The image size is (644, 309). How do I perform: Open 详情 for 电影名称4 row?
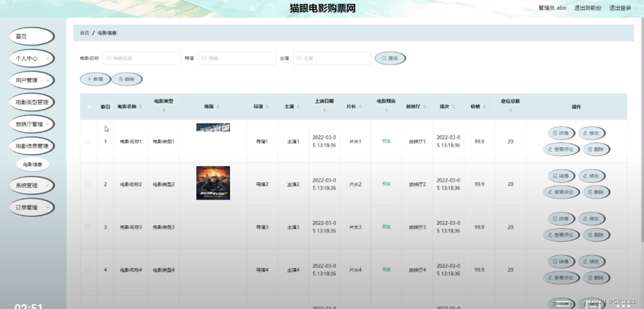(561, 262)
